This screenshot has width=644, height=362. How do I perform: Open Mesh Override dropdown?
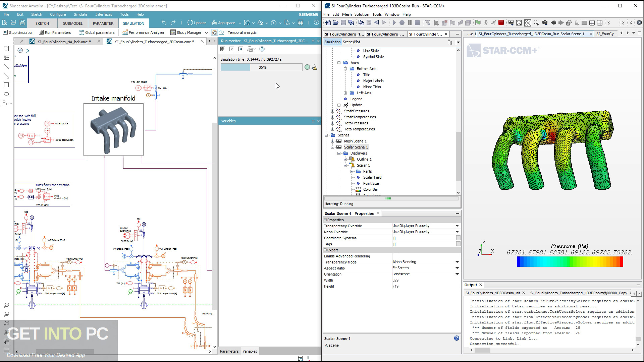click(457, 232)
